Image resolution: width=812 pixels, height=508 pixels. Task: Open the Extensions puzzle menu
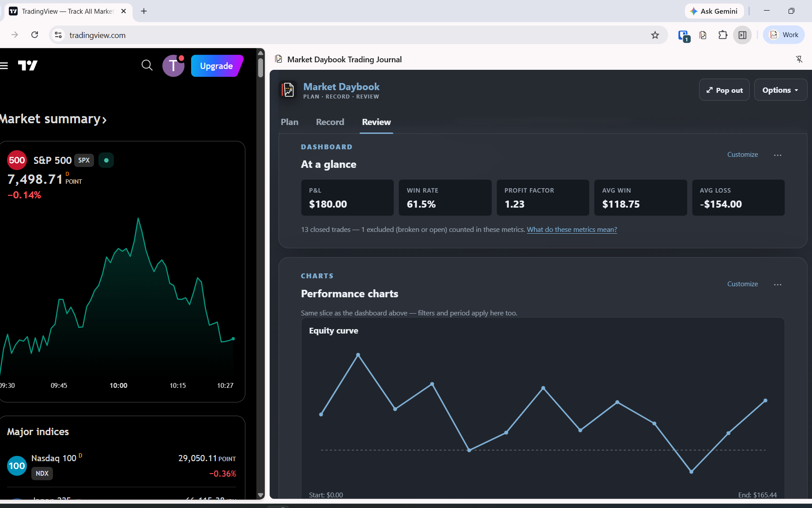(x=722, y=35)
